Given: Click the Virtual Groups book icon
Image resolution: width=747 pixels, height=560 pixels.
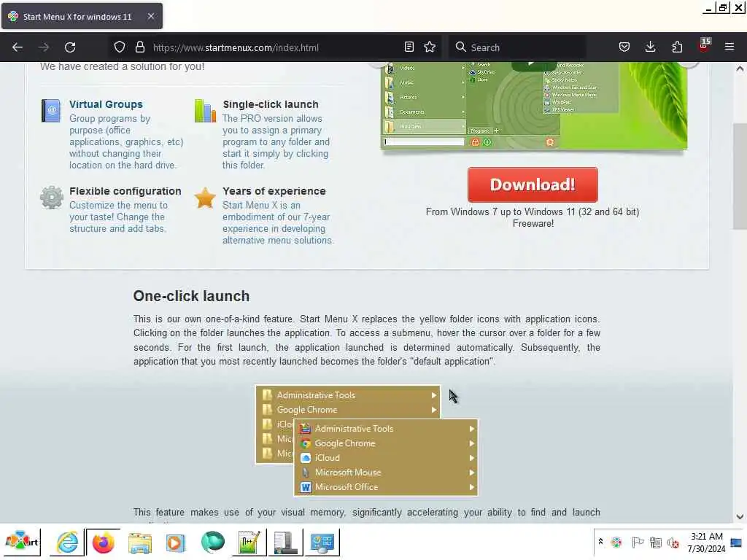Looking at the screenshot, I should point(51,111).
